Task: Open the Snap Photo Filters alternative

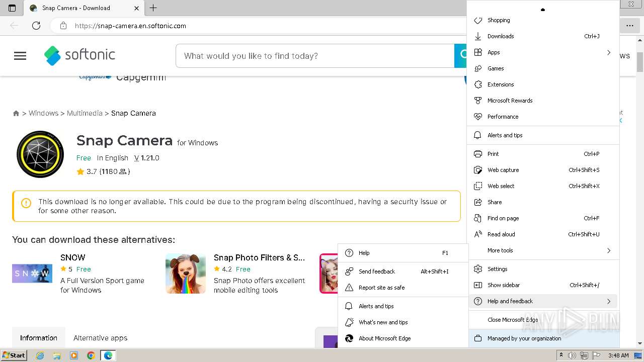Action: click(x=259, y=257)
